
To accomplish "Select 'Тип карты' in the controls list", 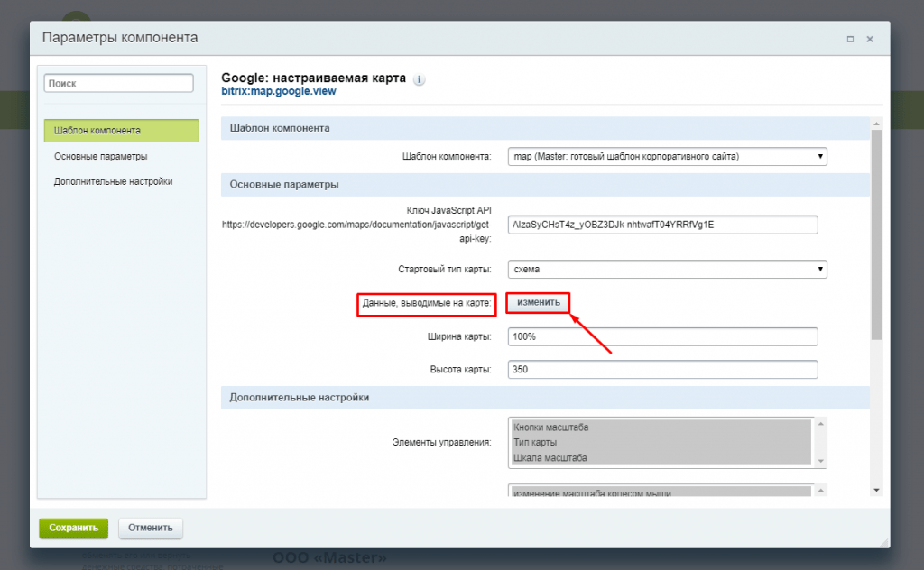I will (536, 443).
